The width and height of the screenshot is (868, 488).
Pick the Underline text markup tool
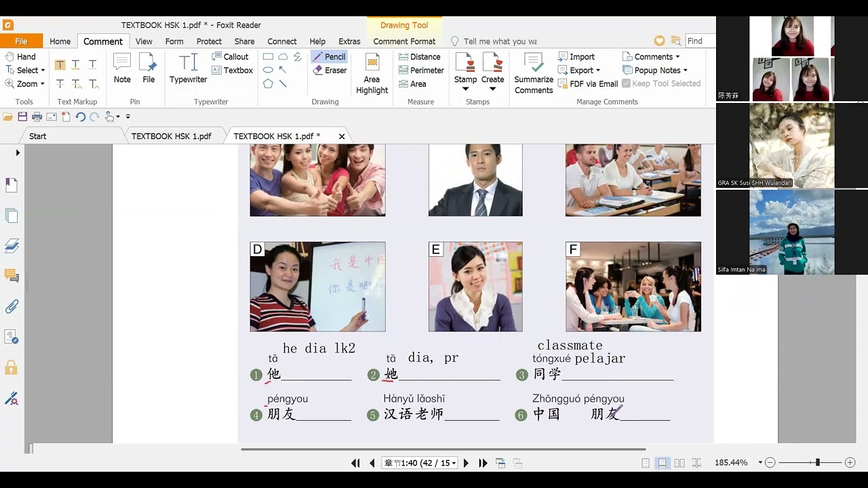coord(93,64)
